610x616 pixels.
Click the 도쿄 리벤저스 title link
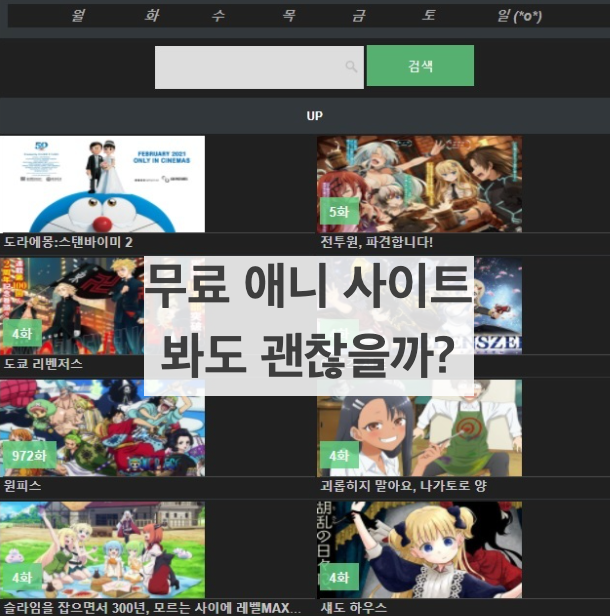click(x=43, y=364)
